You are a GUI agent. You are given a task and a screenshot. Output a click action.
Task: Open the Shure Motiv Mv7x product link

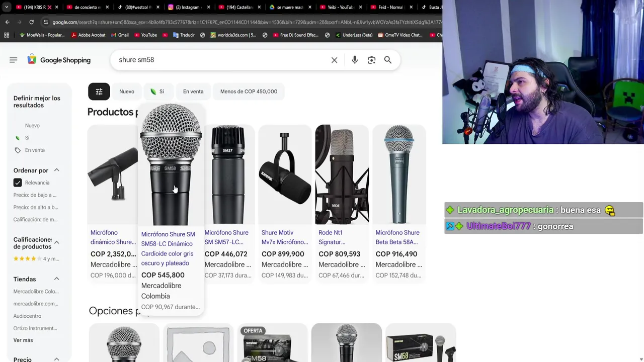[x=285, y=237]
